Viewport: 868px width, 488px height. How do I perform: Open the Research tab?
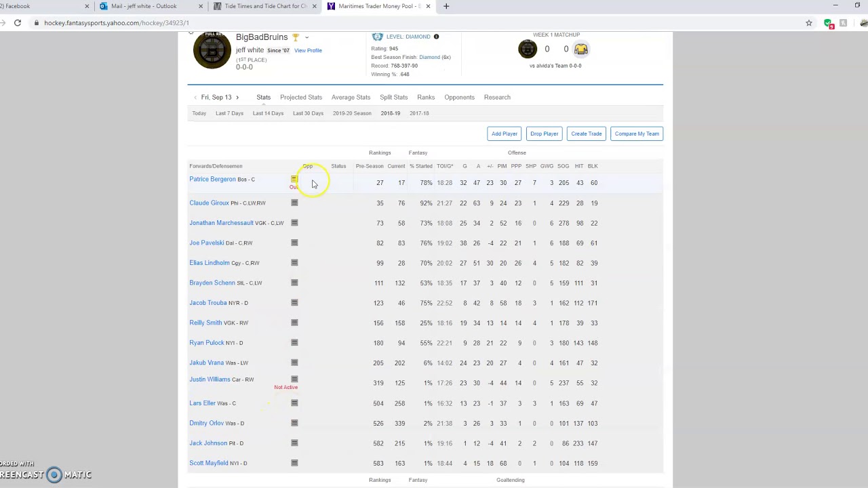497,97
